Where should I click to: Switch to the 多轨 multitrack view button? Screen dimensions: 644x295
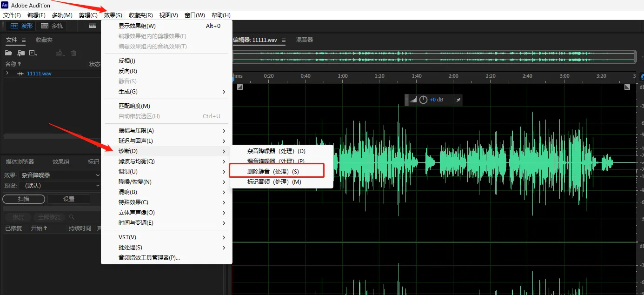pos(52,26)
